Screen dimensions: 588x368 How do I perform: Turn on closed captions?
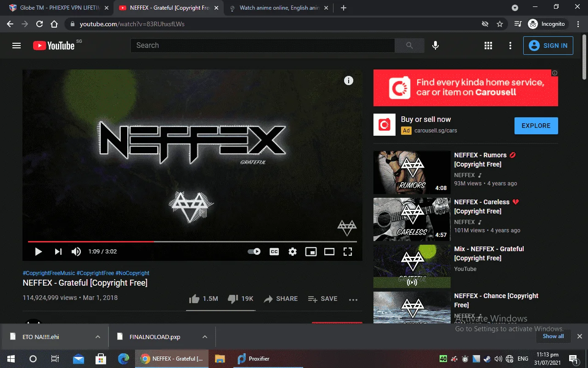pyautogui.click(x=274, y=252)
